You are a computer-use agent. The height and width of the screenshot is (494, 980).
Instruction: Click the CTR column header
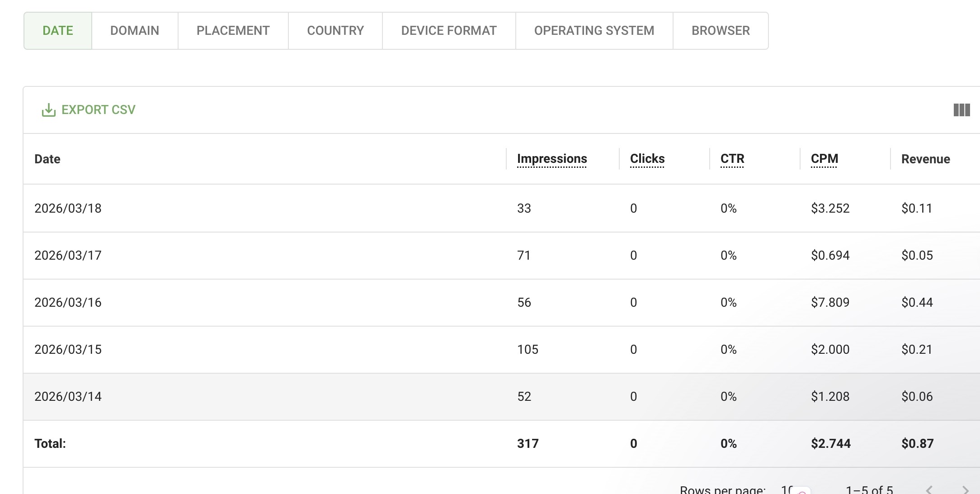coord(732,159)
